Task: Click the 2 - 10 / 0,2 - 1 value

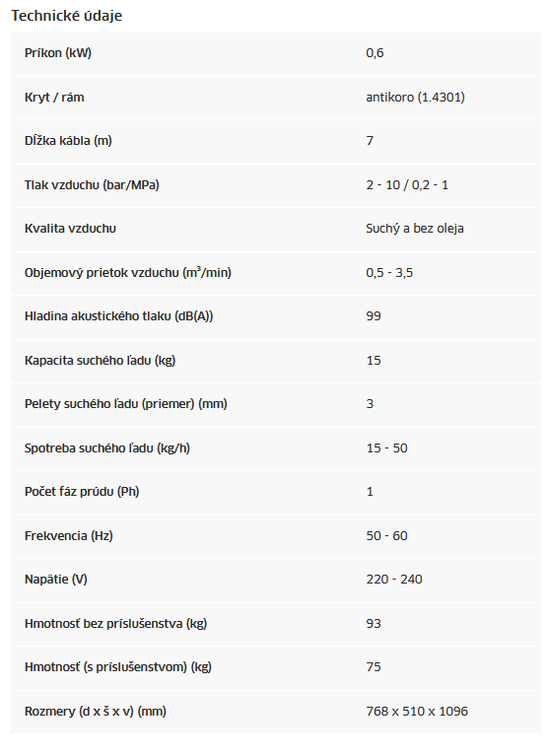Action: [x=407, y=185]
